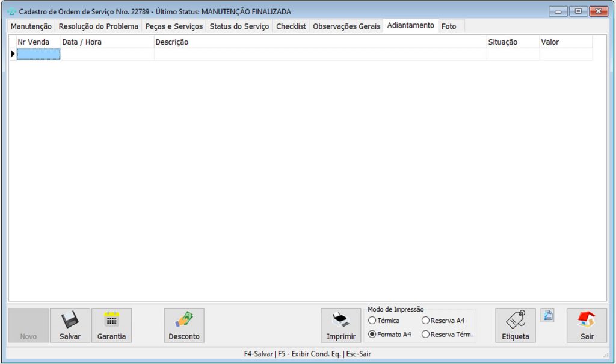Viewport: 616px width, 364px height.
Task: Select Térmica print mode
Action: 372,321
